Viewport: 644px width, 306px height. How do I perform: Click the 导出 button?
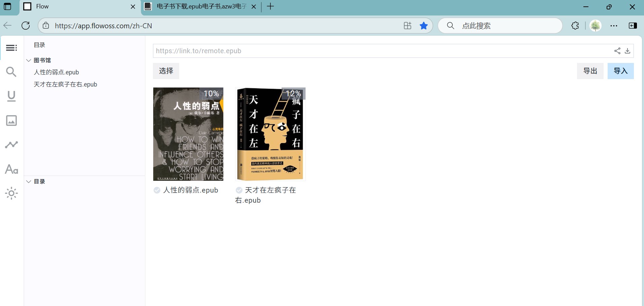(590, 71)
